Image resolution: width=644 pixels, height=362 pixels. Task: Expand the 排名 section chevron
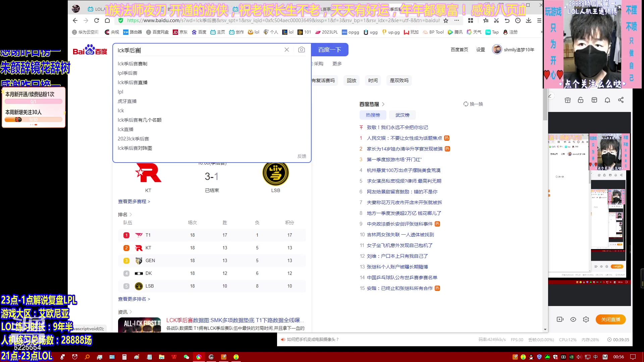pyautogui.click(x=131, y=215)
